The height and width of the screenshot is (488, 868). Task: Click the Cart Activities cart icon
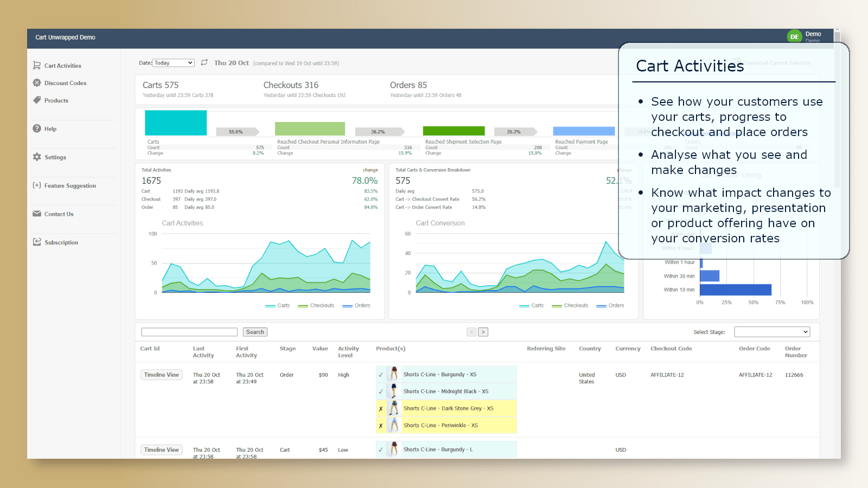tap(37, 66)
